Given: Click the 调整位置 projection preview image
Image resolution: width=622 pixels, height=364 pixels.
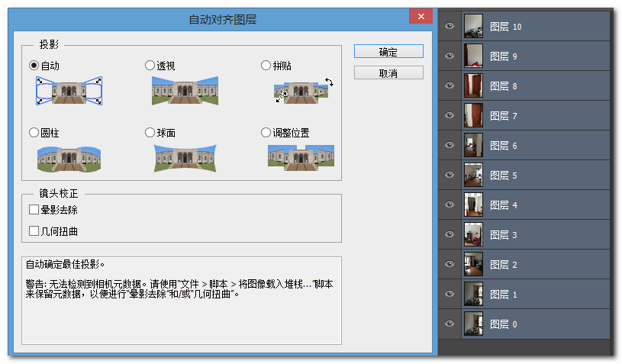Looking at the screenshot, I should coord(301,158).
